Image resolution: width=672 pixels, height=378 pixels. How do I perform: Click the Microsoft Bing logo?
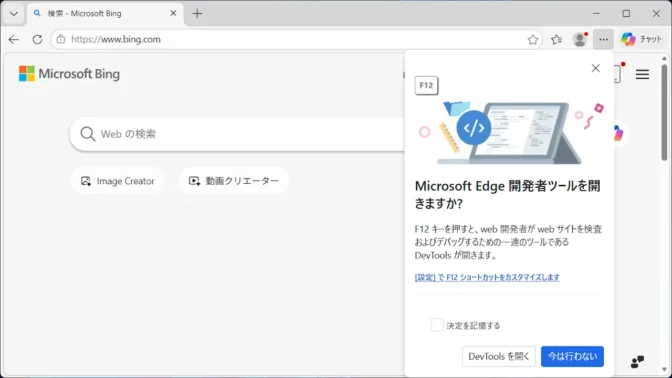coord(69,74)
